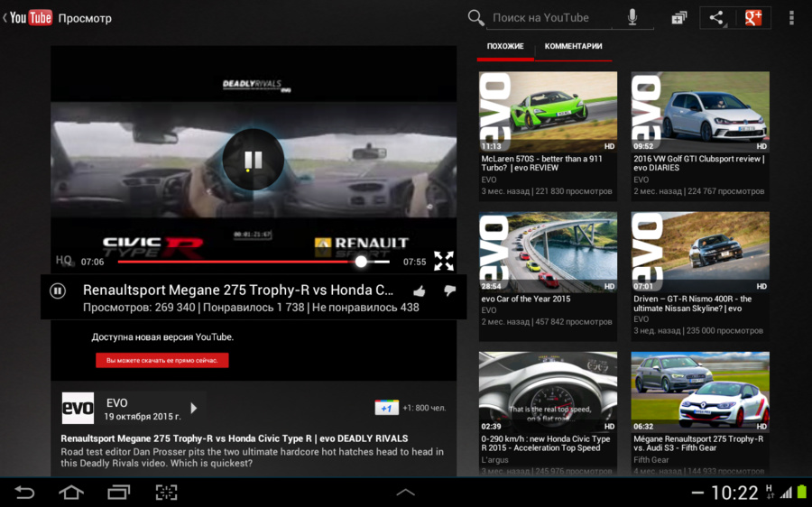Open McLaren 570S video thumbnail

coord(548,112)
